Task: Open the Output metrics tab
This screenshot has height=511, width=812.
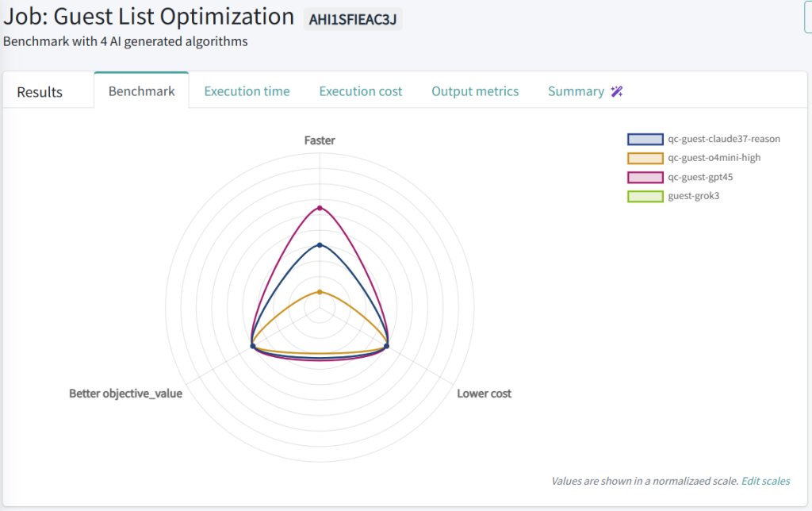Action: [x=475, y=91]
